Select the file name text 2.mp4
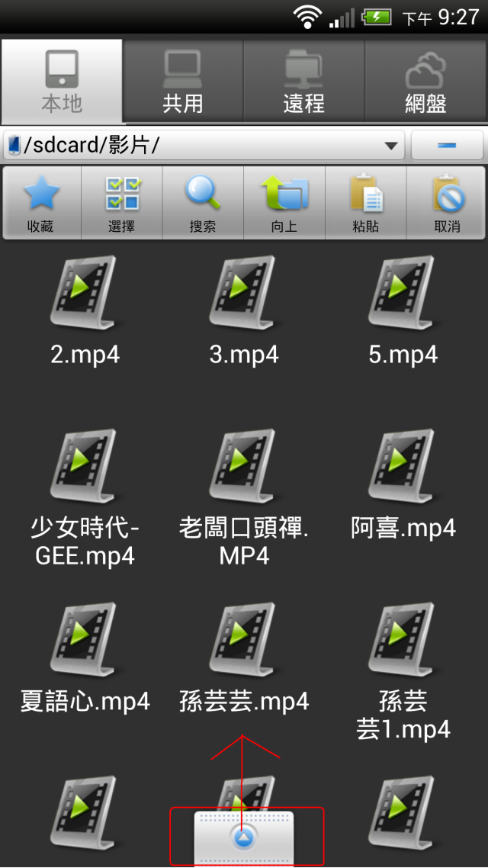 click(85, 355)
